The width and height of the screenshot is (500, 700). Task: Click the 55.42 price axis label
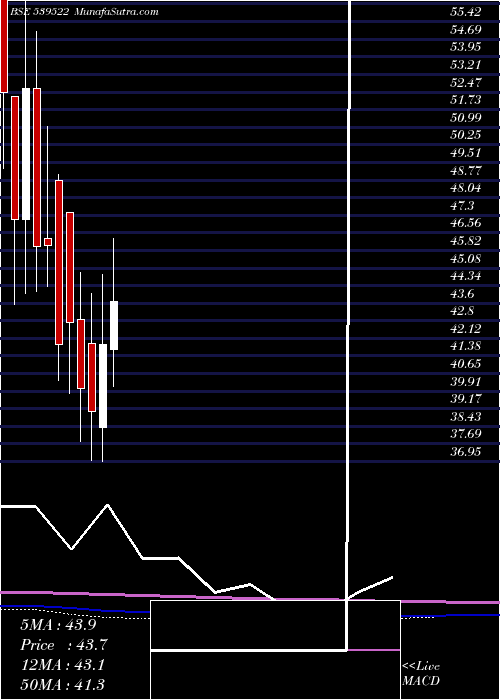pyautogui.click(x=466, y=12)
